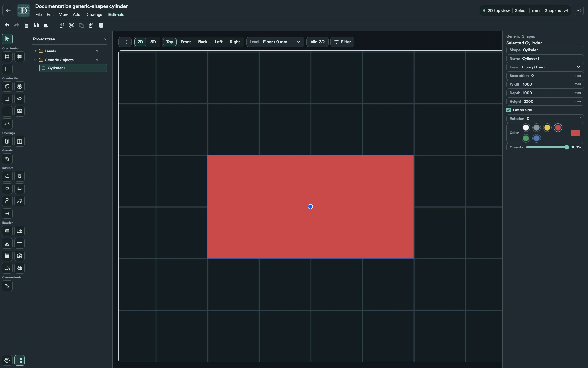Viewport: 588px width, 368px height.
Task: Open the View menu
Action: (x=63, y=15)
